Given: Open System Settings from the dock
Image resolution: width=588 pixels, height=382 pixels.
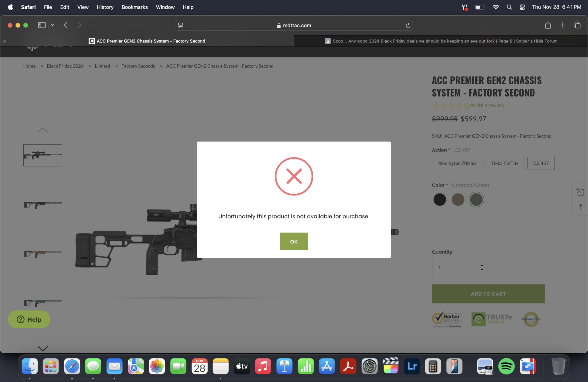Looking at the screenshot, I should point(370,366).
